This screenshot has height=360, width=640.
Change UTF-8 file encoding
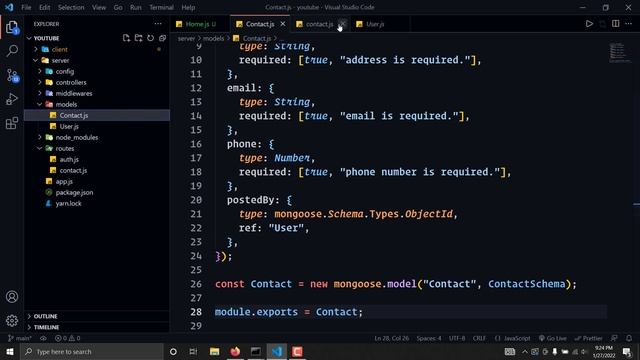coord(457,338)
